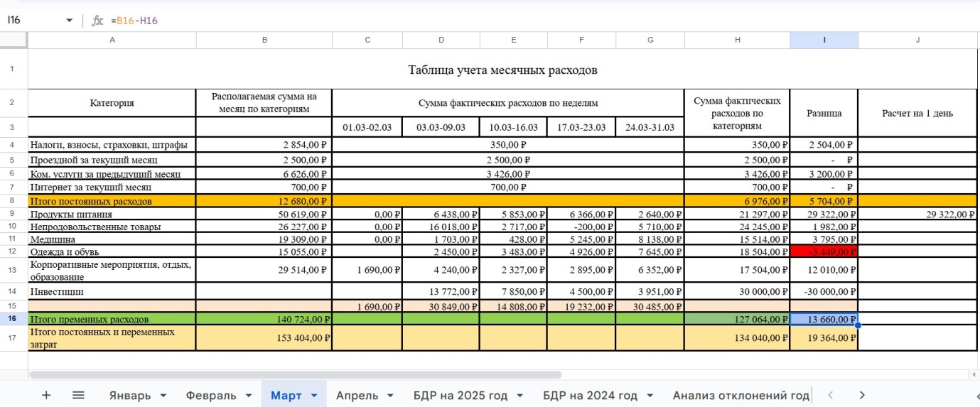Click in the formula bar input

point(497,21)
